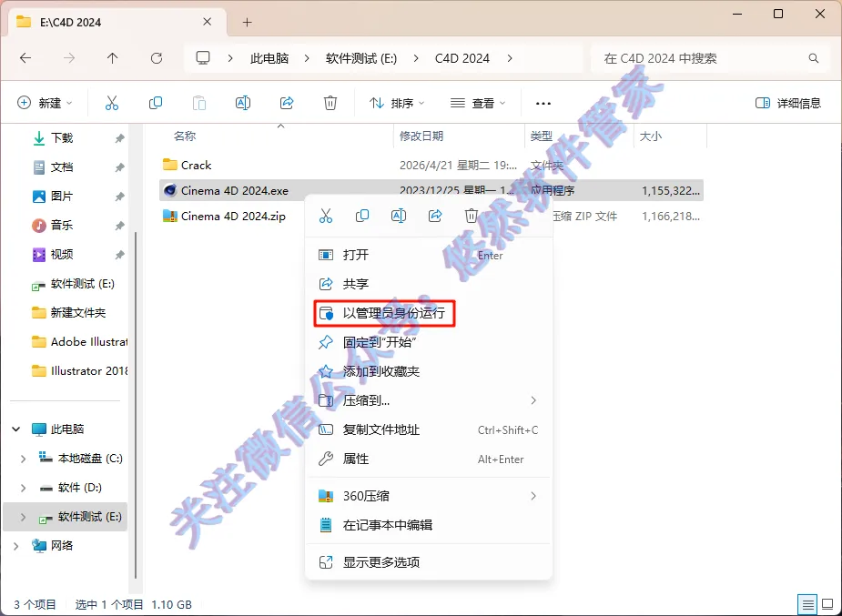
Task: Click the Copy icon in the toolbar
Action: click(x=155, y=103)
